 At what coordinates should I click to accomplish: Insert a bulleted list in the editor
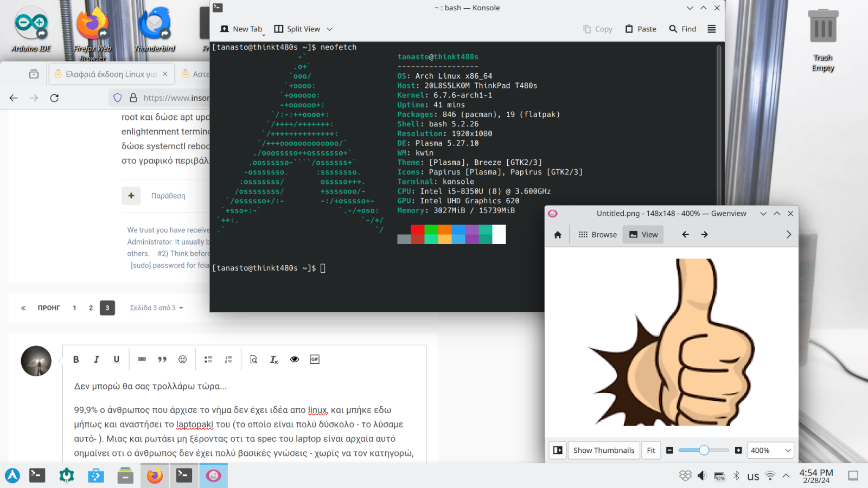(208, 359)
